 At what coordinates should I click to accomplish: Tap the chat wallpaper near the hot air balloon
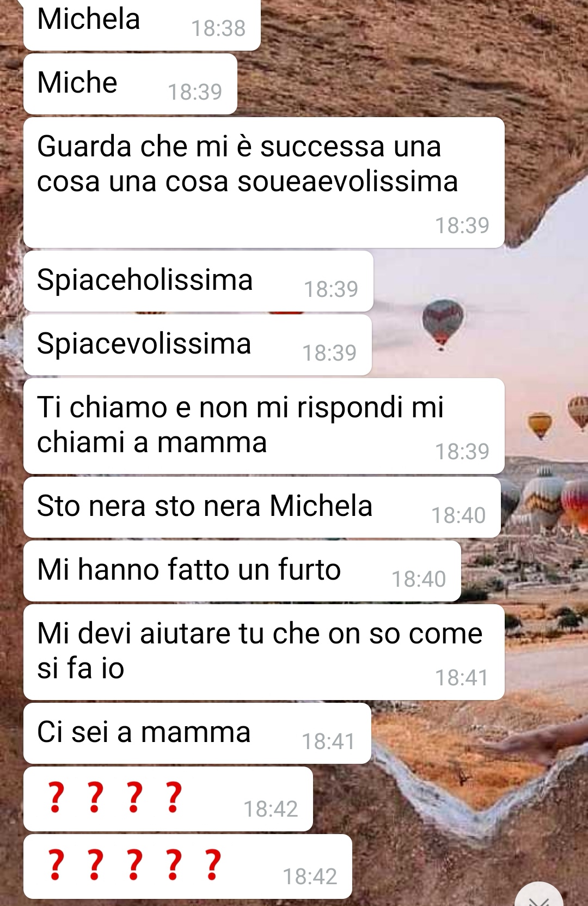point(442,323)
